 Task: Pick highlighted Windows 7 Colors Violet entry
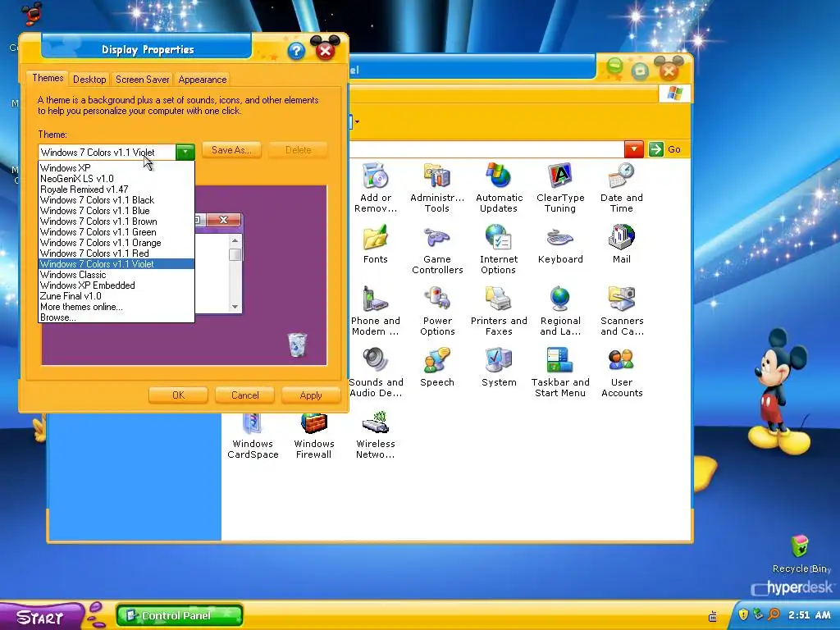tap(116, 264)
